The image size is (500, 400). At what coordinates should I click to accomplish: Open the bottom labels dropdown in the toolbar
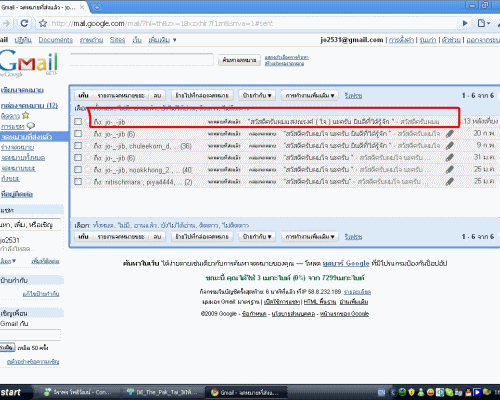tap(257, 236)
